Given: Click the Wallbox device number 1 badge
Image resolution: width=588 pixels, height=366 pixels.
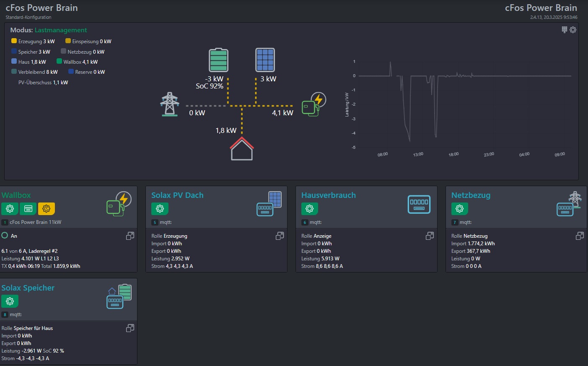Looking at the screenshot, I should click(x=5, y=222).
